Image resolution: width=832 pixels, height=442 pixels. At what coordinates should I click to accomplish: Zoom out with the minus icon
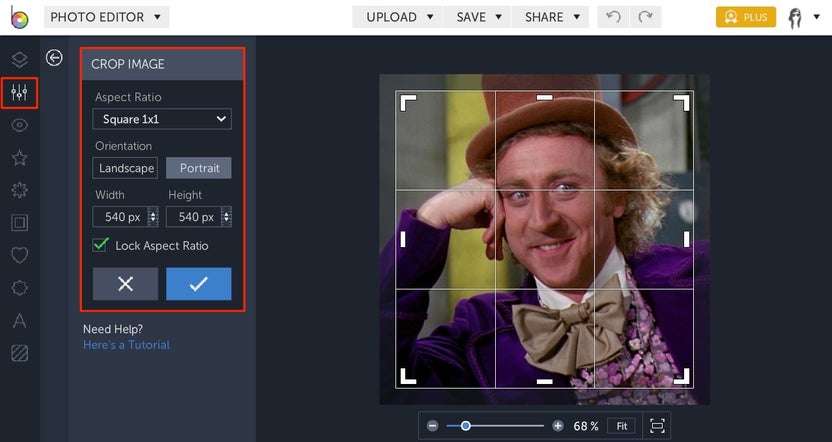(x=432, y=426)
